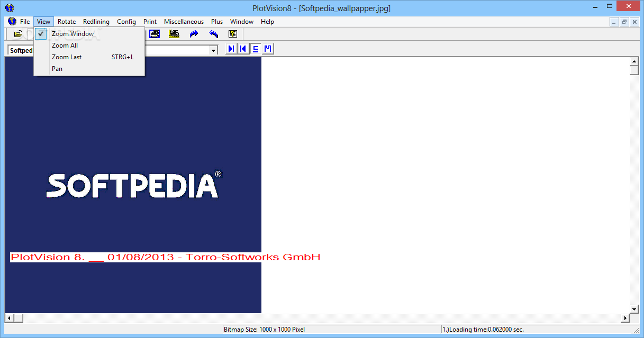Viewport: 644px width, 338px height.
Task: Click the red PlotVision 8 watermark text
Action: pyautogui.click(x=165, y=258)
